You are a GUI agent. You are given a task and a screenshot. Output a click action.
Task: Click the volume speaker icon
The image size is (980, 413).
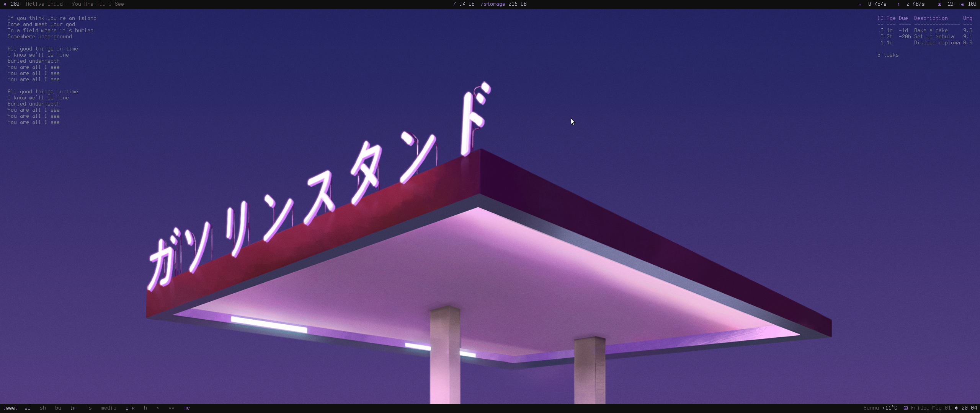click(x=5, y=4)
